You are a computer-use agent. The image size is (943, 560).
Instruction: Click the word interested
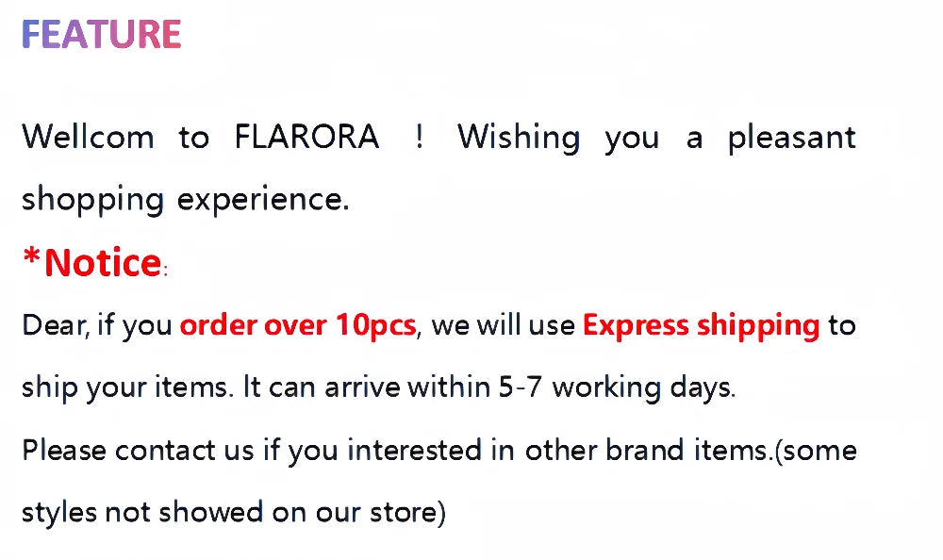pos(414,450)
